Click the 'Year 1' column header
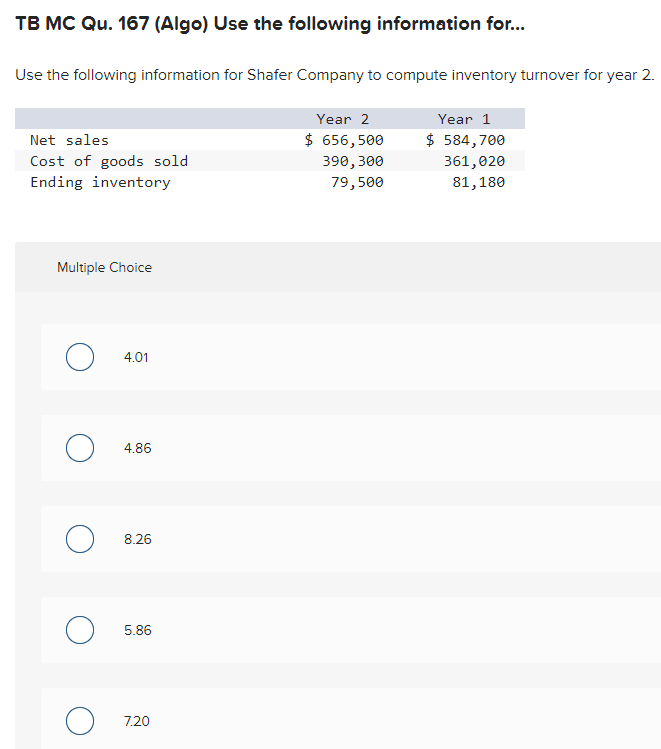 [464, 119]
